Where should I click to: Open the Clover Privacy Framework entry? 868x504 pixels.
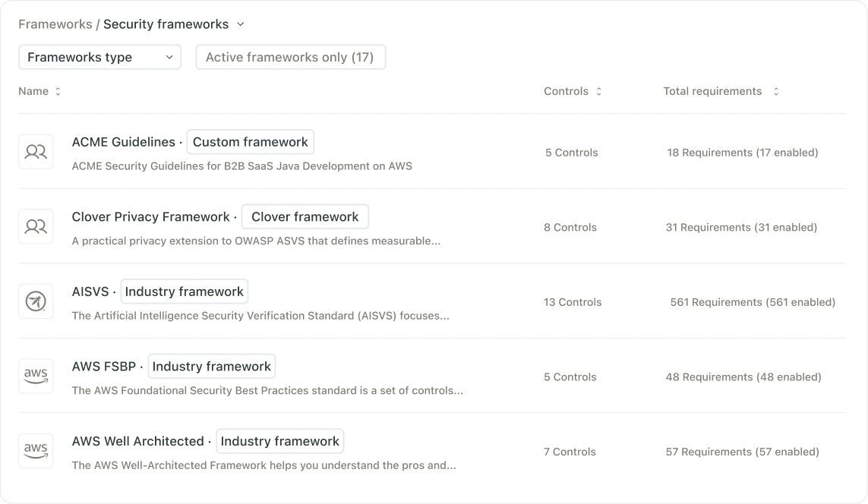(150, 217)
